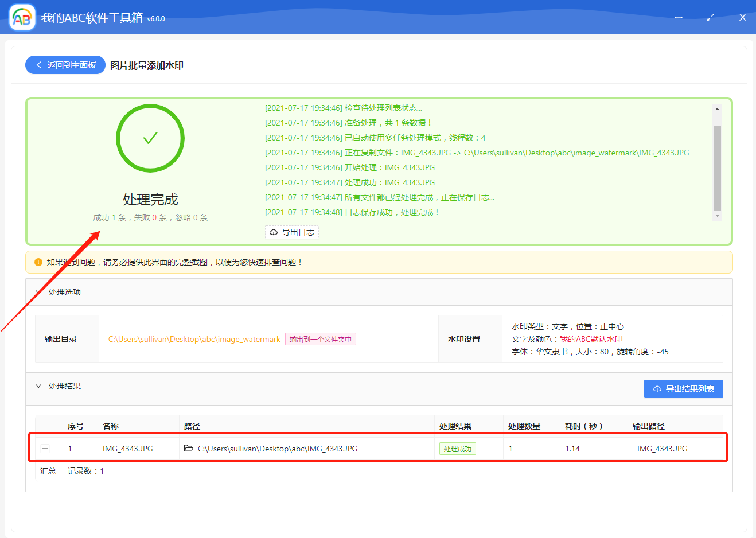Click cloud icon on 导出日志 button
Viewport: 756px width, 538px height.
click(274, 232)
